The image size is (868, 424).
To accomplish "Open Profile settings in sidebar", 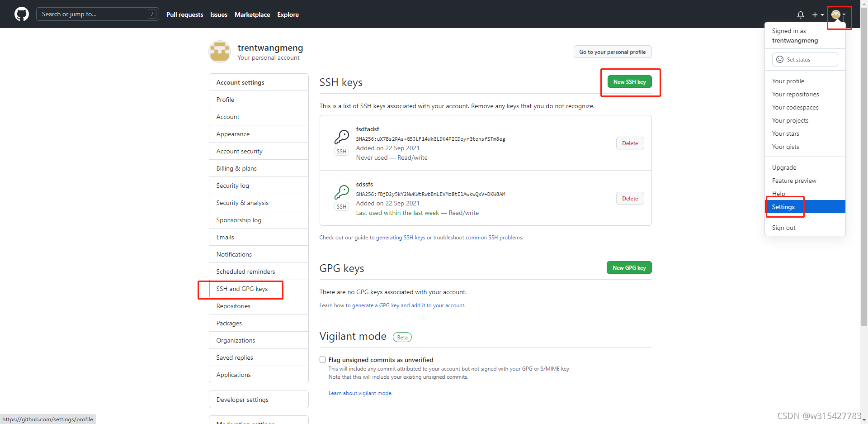I will [259, 100].
